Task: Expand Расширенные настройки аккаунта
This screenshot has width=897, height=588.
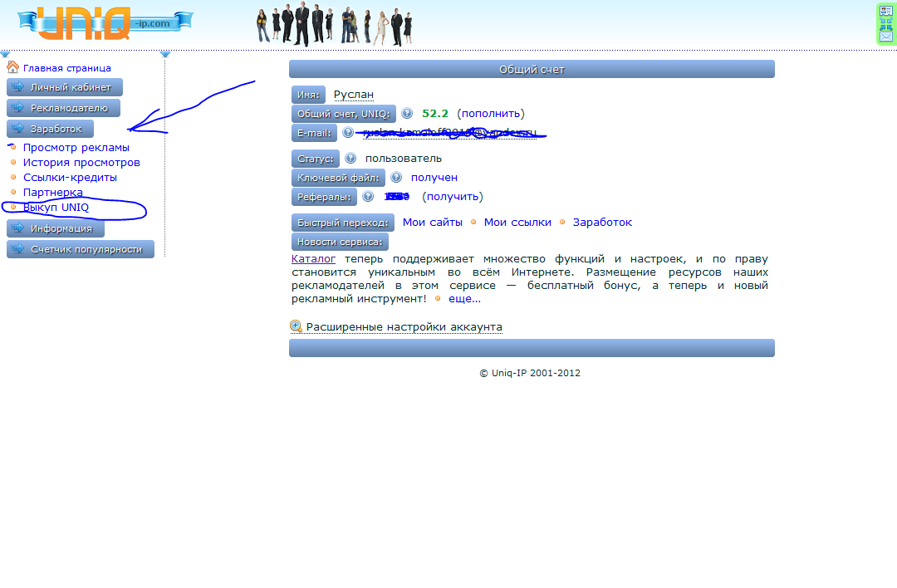Action: [x=404, y=326]
